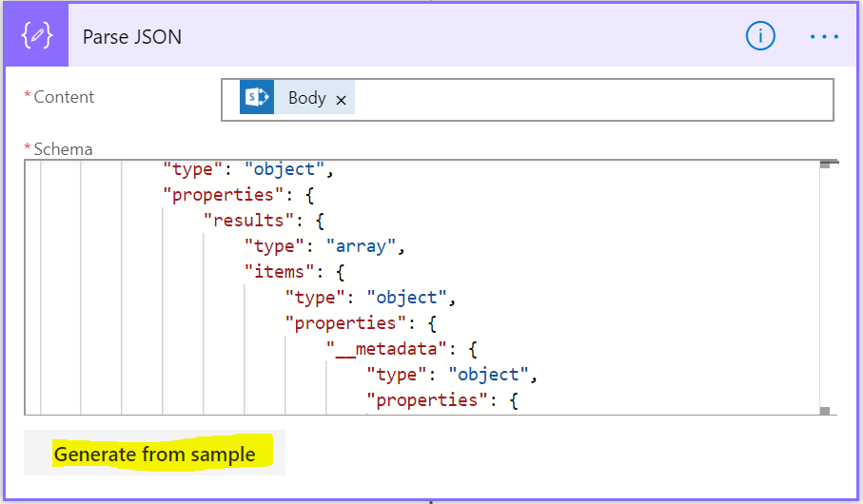Click the empty area of the Content field
This screenshot has width=863, height=504.
tap(590, 99)
